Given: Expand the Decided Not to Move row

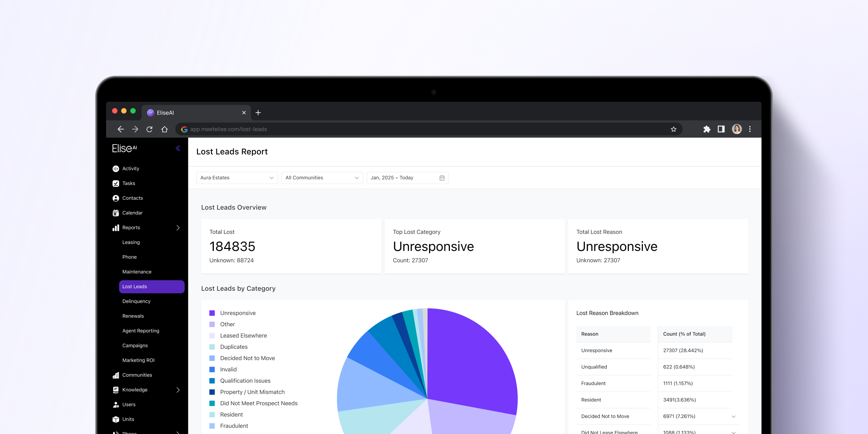Looking at the screenshot, I should (x=733, y=417).
